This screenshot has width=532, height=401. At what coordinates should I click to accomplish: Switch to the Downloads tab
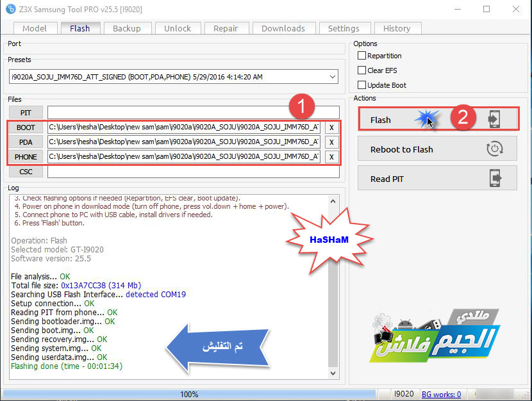[283, 28]
